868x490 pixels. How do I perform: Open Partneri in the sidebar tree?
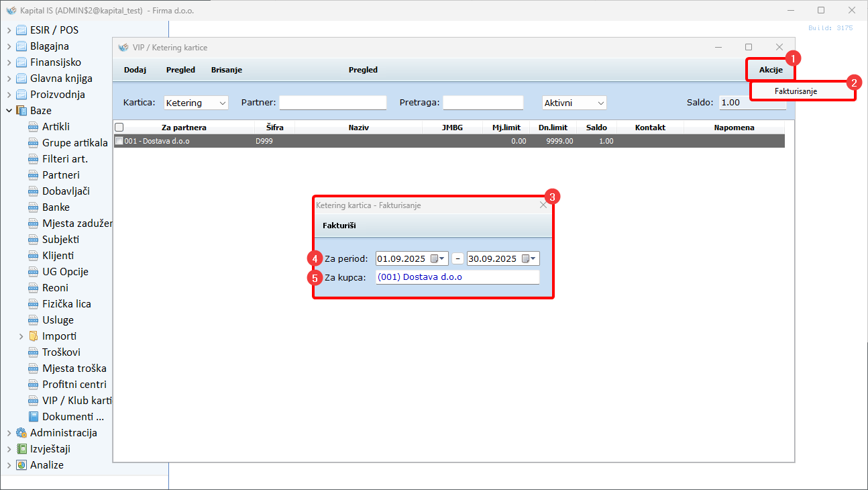60,175
